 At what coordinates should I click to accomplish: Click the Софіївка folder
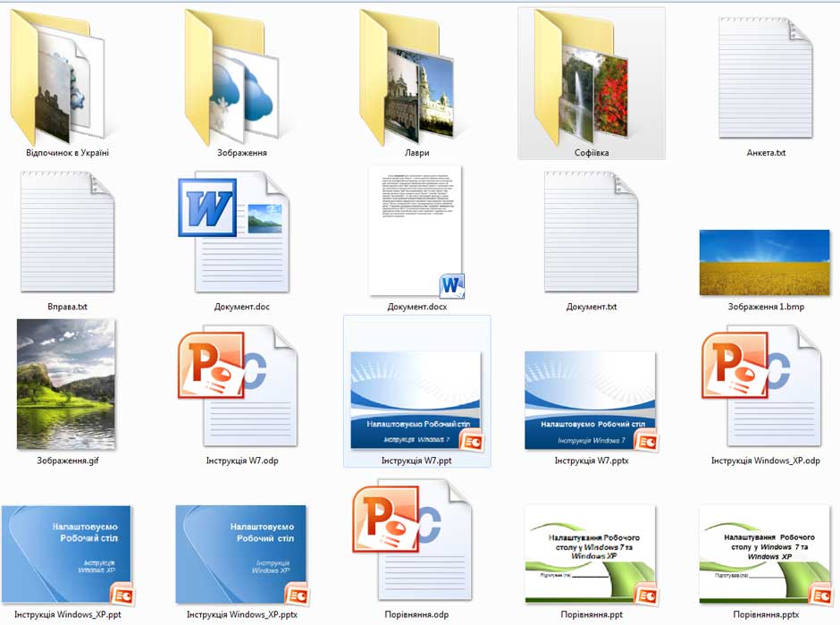[x=591, y=79]
